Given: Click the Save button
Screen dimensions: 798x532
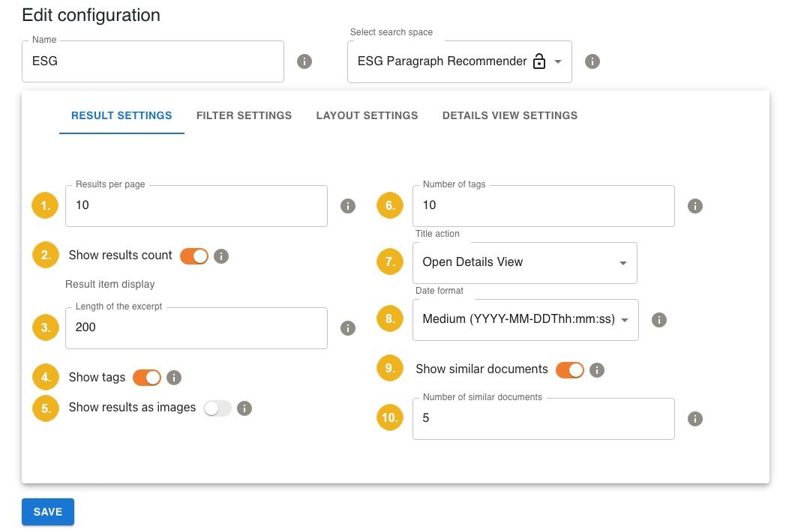Looking at the screenshot, I should (x=48, y=512).
